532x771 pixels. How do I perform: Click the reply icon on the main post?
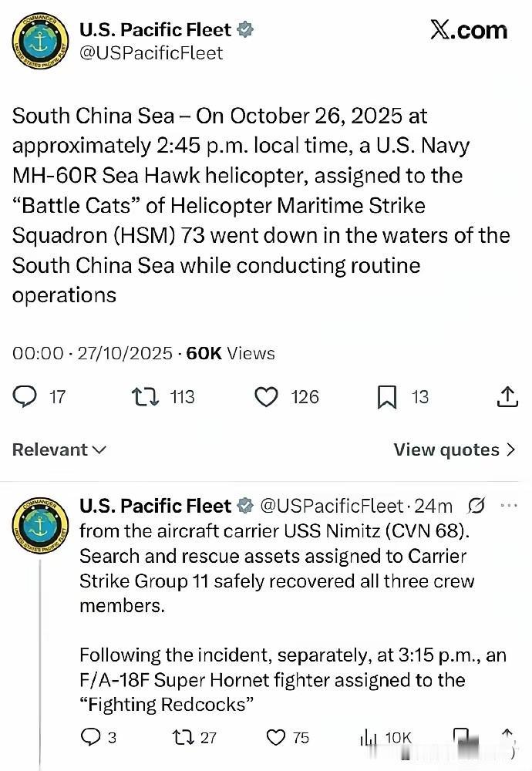point(25,397)
